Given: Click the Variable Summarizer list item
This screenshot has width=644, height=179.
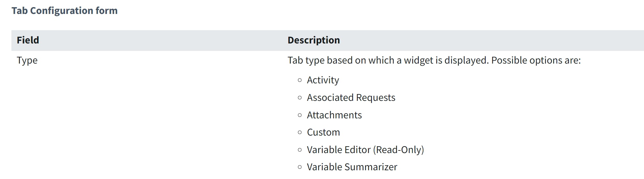Looking at the screenshot, I should point(352,167).
